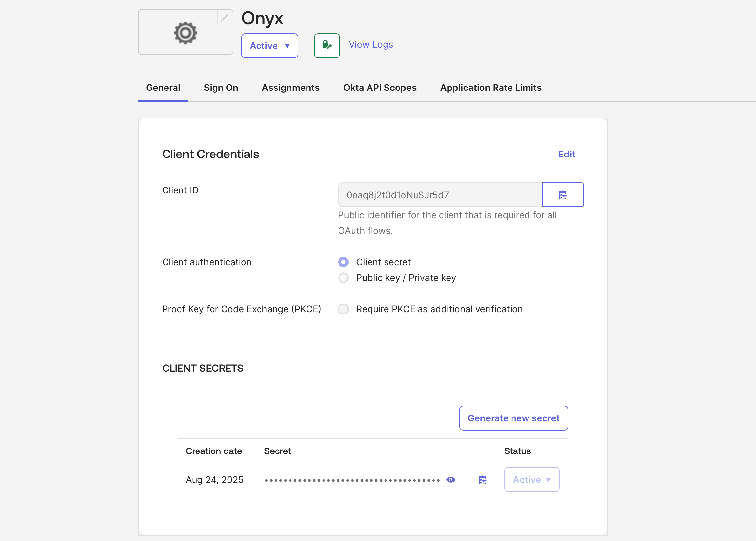The image size is (756, 541).
Task: Switch to the Sign On tab
Action: click(x=221, y=88)
